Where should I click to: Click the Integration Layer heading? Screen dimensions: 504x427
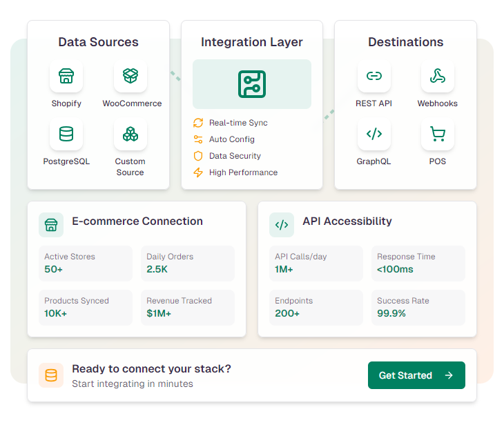252,42
